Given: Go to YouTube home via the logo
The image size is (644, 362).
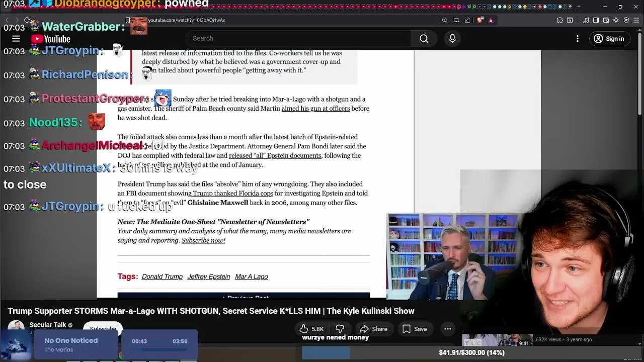Looking at the screenshot, I should (50, 39).
